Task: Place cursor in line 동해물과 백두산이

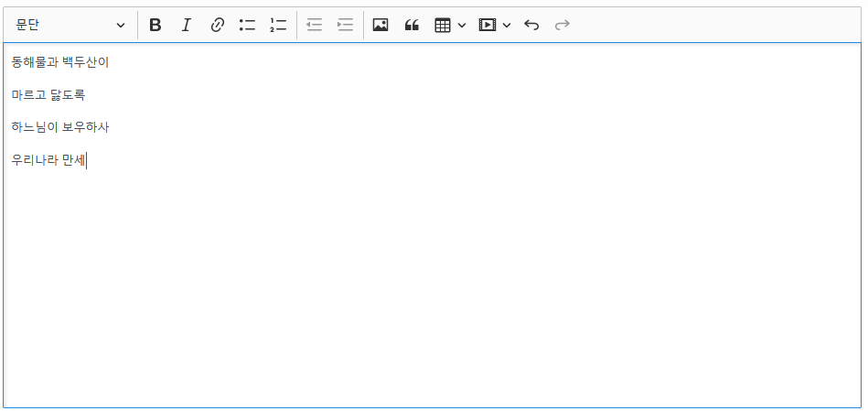Action: pos(60,62)
